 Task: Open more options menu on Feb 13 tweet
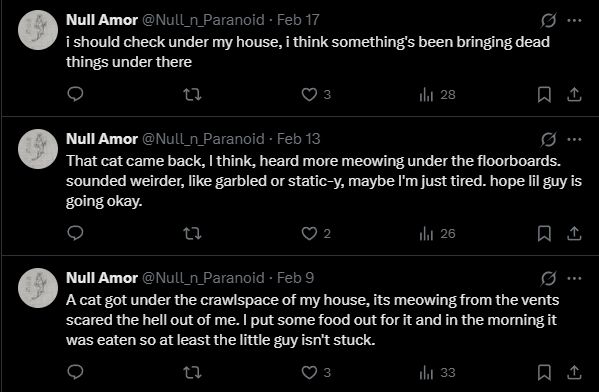tap(574, 139)
